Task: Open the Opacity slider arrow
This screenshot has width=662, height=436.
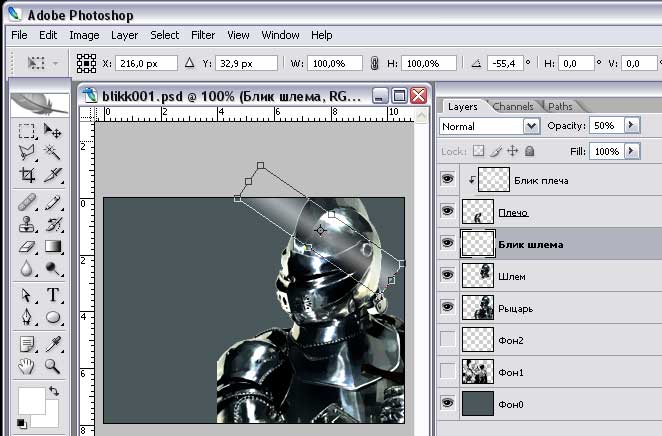Action: point(632,125)
